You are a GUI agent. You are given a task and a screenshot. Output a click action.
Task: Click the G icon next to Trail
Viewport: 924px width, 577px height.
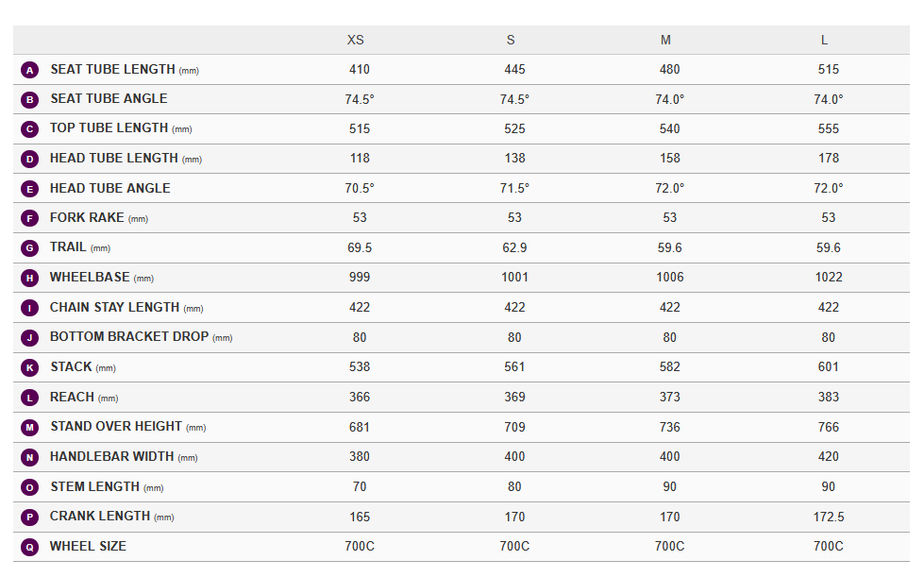tap(30, 248)
